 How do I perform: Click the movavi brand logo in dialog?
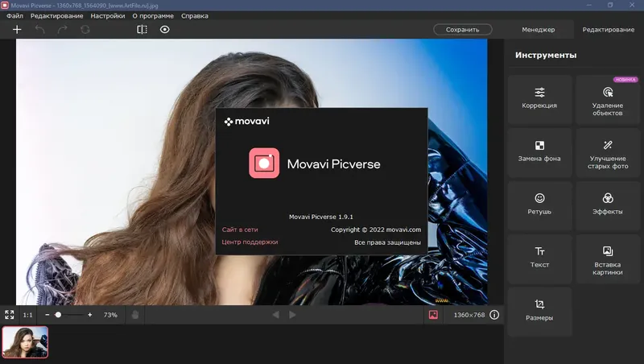pyautogui.click(x=247, y=121)
